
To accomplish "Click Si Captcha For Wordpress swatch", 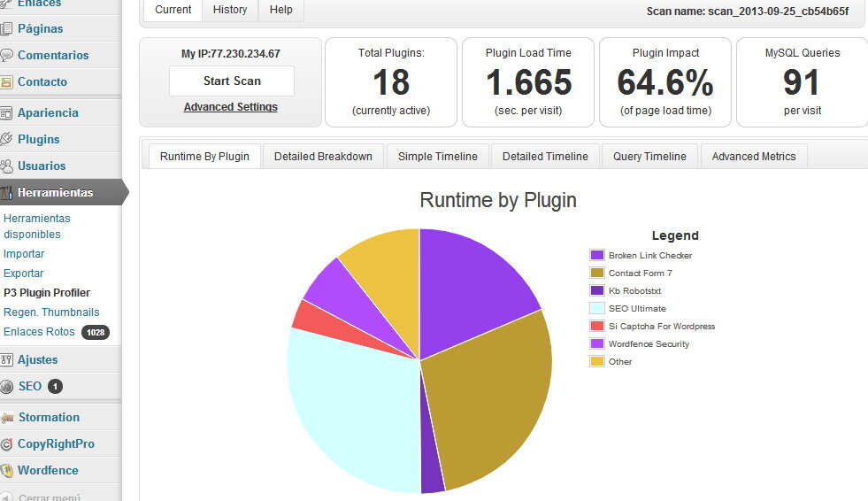I will pyautogui.click(x=596, y=326).
